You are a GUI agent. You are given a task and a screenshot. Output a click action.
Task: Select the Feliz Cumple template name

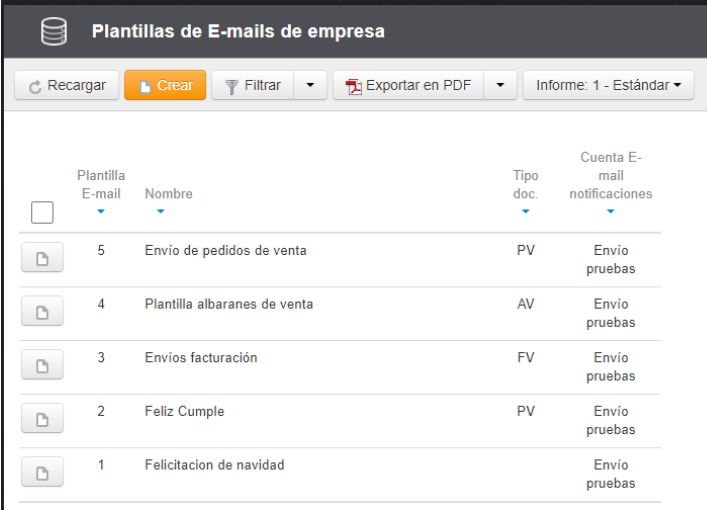pyautogui.click(x=184, y=411)
